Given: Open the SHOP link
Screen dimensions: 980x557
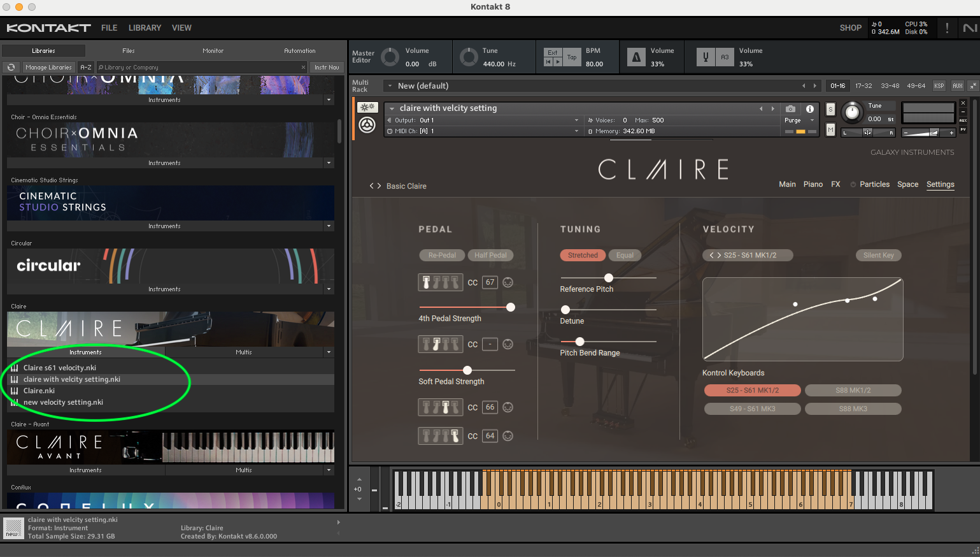Looking at the screenshot, I should tap(850, 28).
